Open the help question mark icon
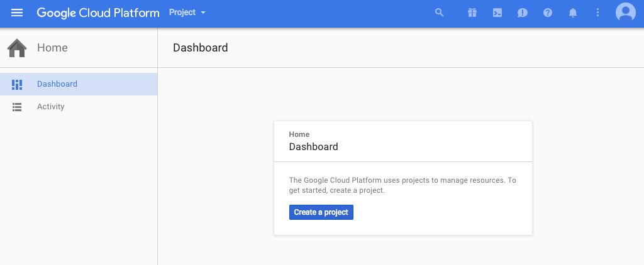 pyautogui.click(x=548, y=13)
